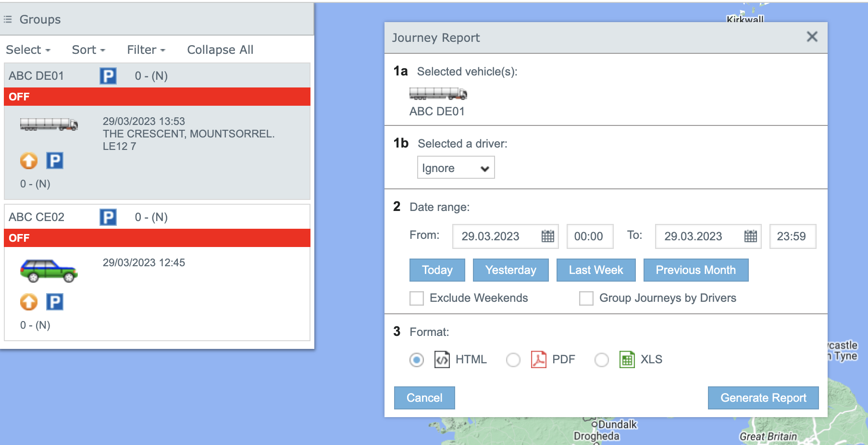
Task: Click the green car icon for ABC CE02
Action: click(x=48, y=270)
